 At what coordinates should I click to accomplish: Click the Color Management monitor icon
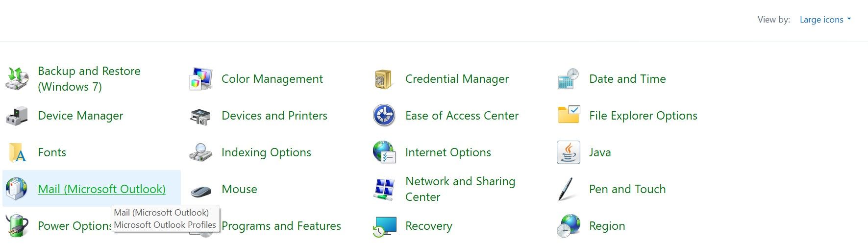[x=200, y=79]
